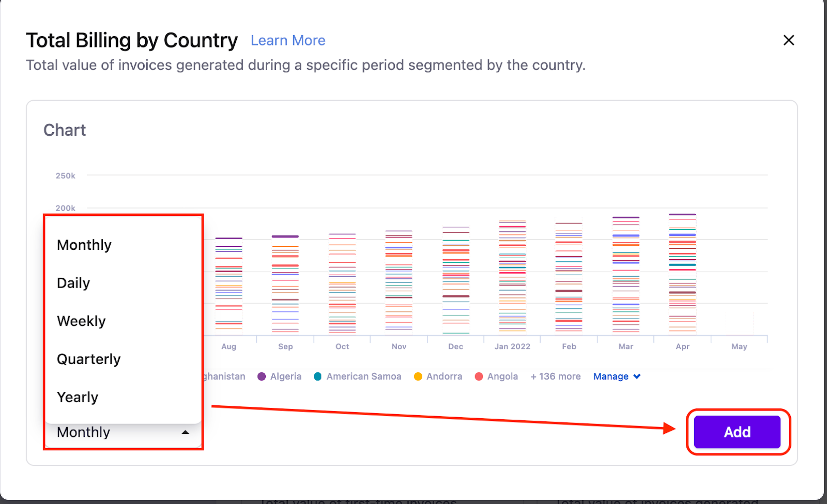827x504 pixels.
Task: Choose the Daily frequency option
Action: point(73,283)
